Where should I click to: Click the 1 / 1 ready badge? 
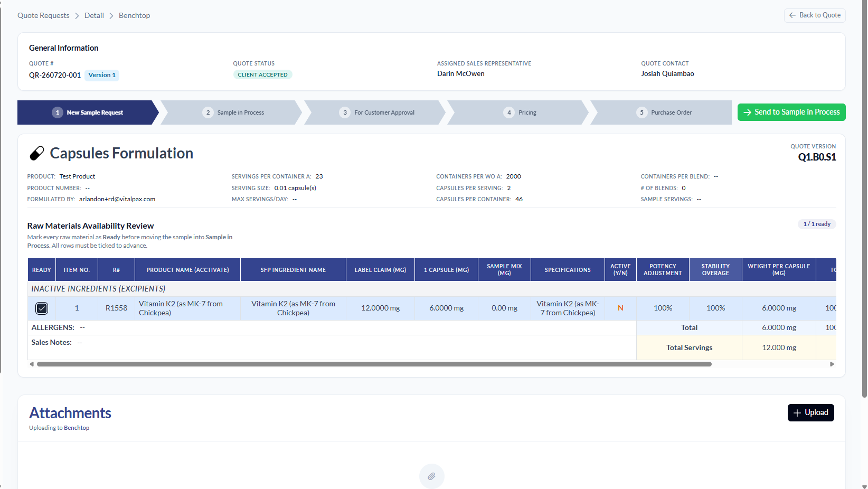(817, 224)
